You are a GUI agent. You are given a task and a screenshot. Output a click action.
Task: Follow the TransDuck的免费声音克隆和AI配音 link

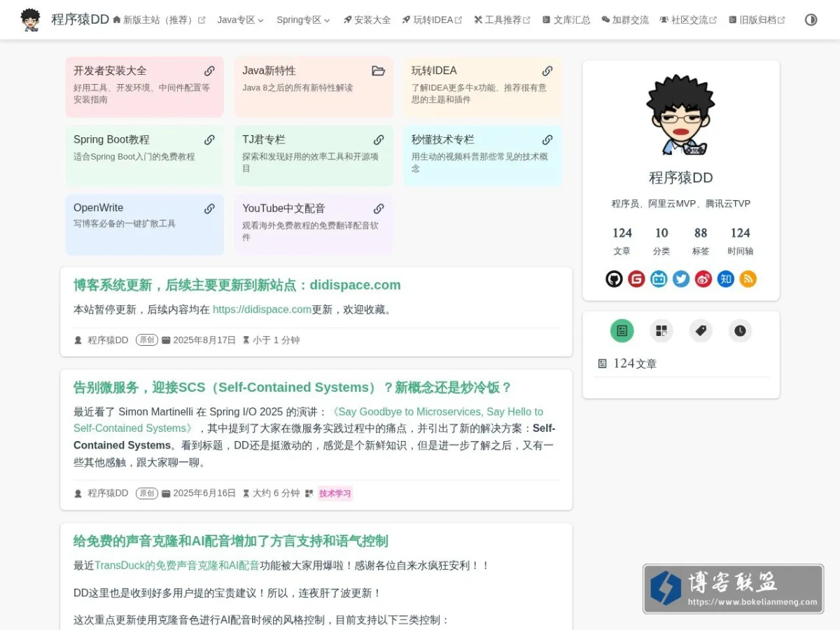coord(177,566)
